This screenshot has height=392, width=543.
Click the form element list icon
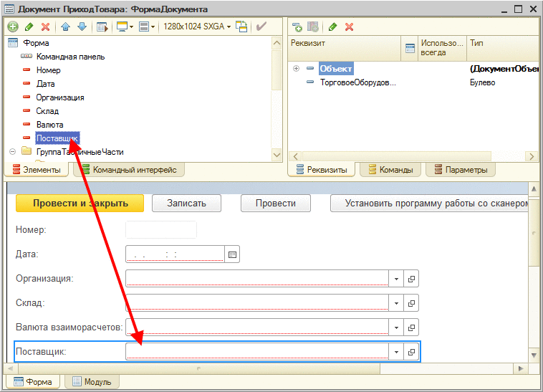(x=102, y=27)
